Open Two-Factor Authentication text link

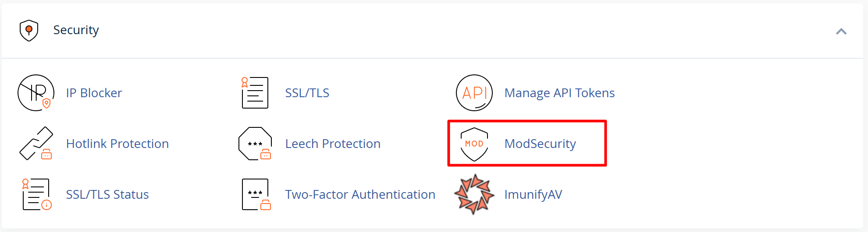coord(360,194)
